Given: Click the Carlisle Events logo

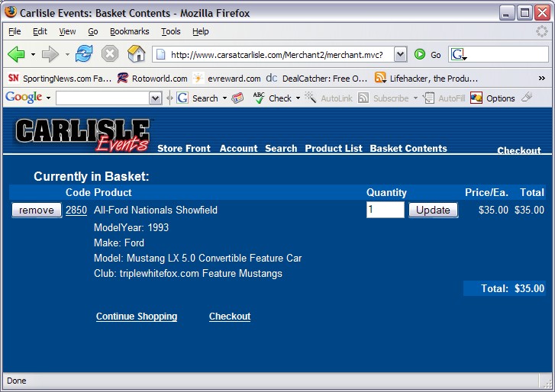Looking at the screenshot, I should pos(82,135).
